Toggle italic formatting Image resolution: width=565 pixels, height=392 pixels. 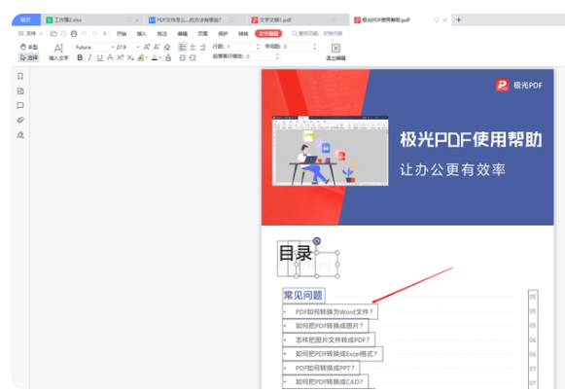tap(89, 57)
